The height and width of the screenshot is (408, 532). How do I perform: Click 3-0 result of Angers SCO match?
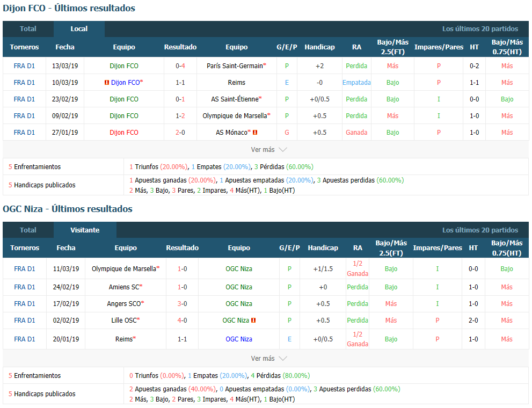pyautogui.click(x=182, y=303)
